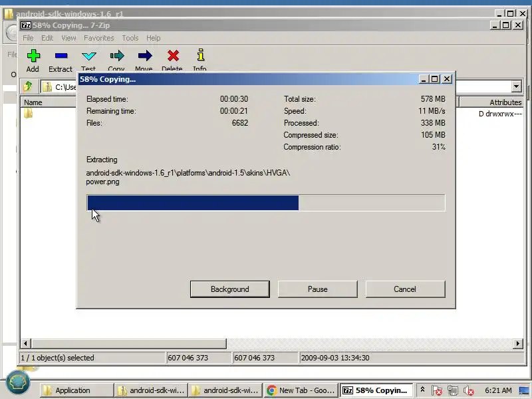Expand the address bar dropdown arrow
The image size is (532, 399).
point(517,86)
